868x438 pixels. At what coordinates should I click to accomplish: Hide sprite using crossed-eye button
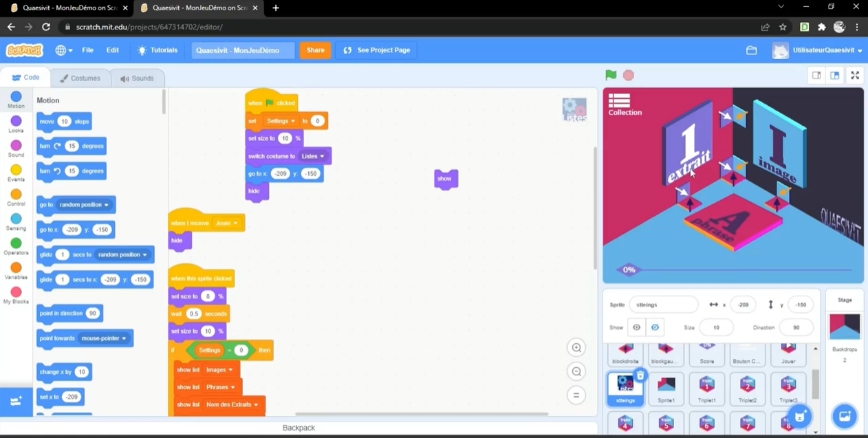(x=655, y=327)
